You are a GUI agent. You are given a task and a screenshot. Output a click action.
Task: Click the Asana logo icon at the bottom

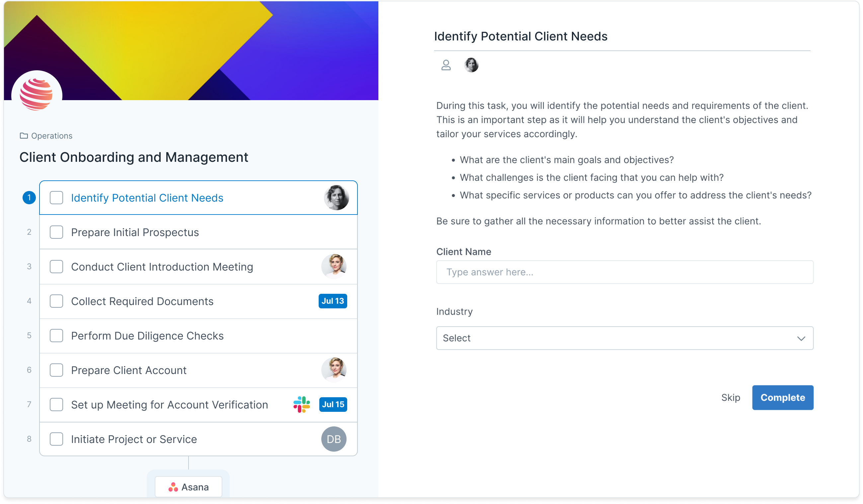click(x=173, y=487)
